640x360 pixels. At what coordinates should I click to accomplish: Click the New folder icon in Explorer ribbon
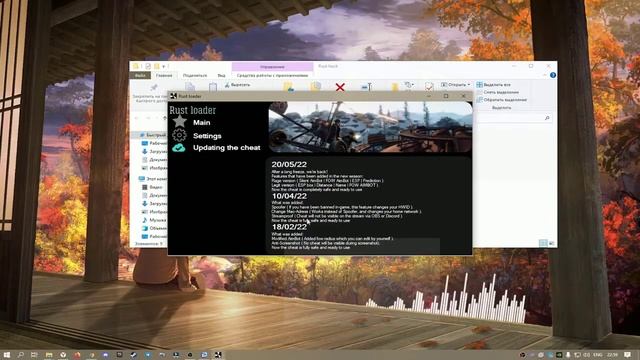pos(394,87)
